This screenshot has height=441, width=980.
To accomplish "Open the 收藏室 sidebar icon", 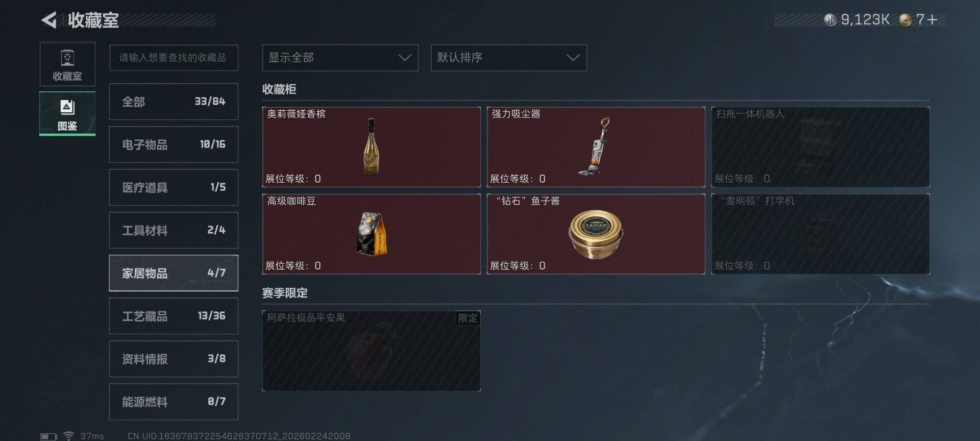I will [x=67, y=64].
